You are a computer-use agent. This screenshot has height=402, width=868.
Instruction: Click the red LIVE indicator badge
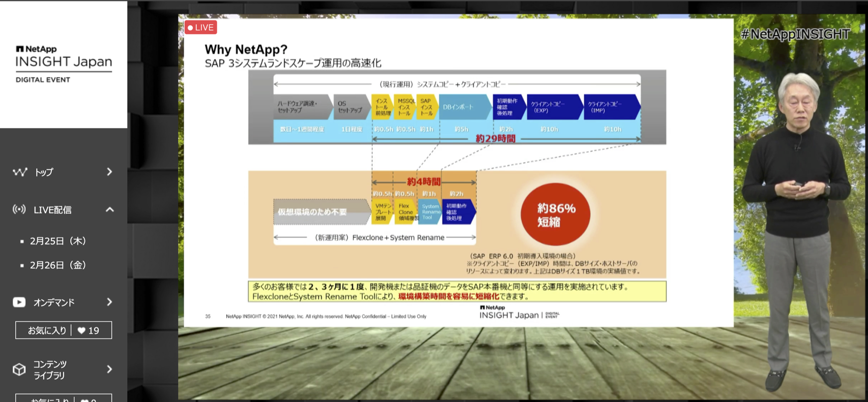point(201,27)
